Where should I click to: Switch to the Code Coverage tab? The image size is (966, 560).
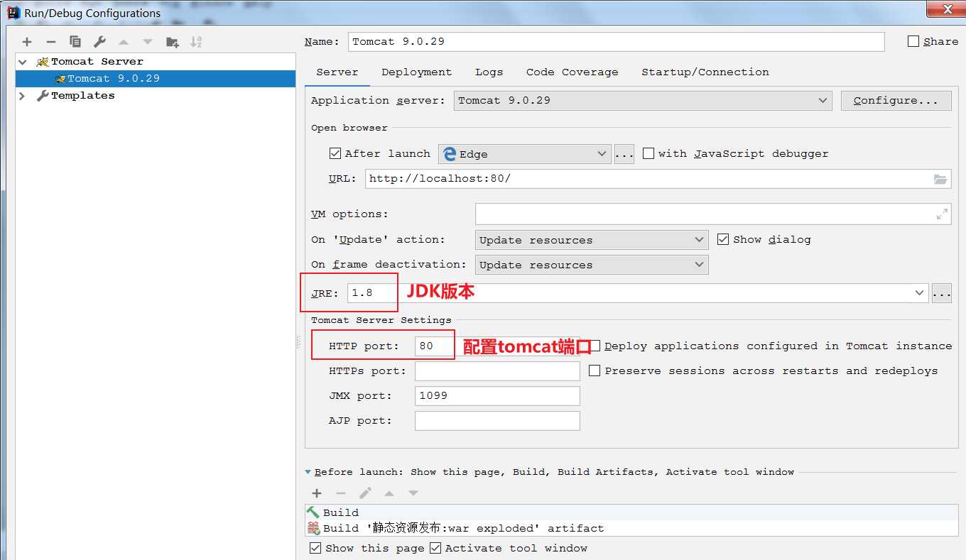point(572,72)
